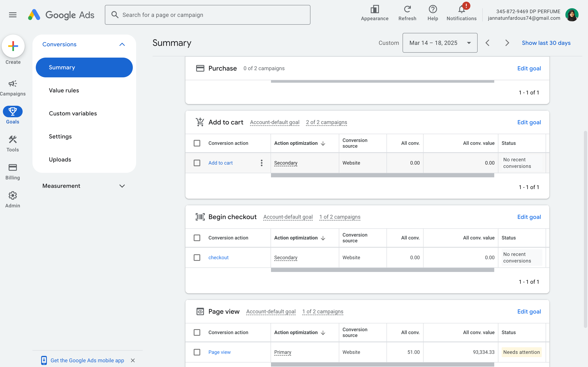Open Billing in the sidebar
The height and width of the screenshot is (367, 588).
[x=13, y=172]
